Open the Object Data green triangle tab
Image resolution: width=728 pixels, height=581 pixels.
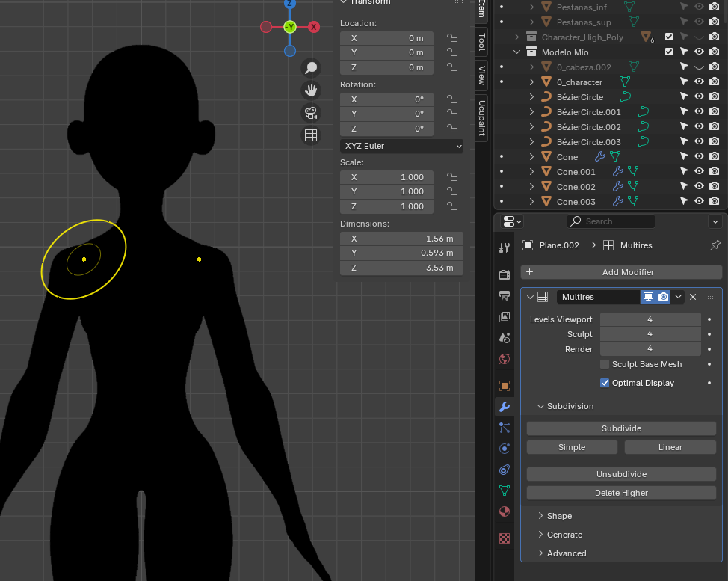point(505,491)
